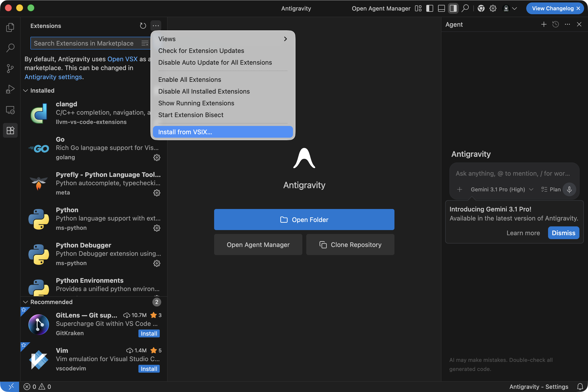
Task: Choose Show Running Extensions
Action: point(223,103)
